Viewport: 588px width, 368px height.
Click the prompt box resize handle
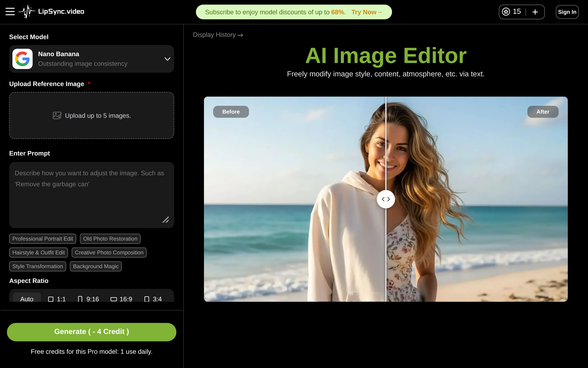(165, 219)
